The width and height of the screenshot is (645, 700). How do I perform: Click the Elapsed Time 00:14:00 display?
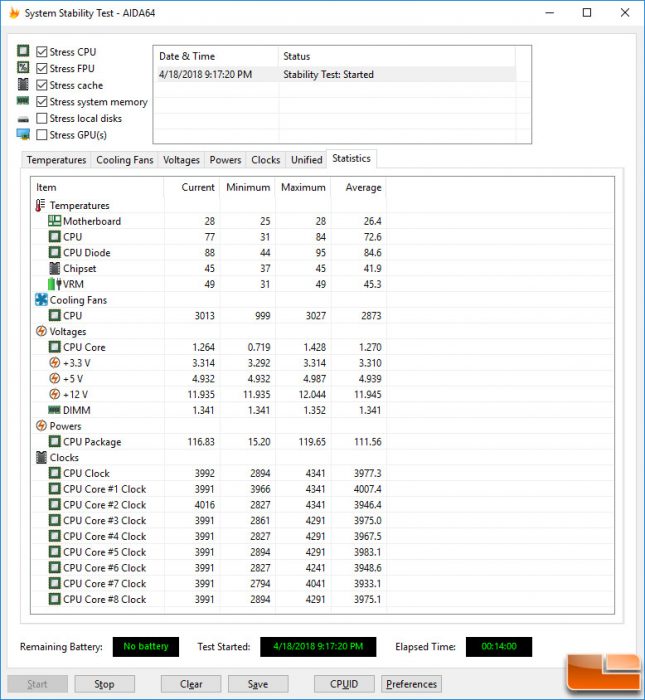(499, 646)
